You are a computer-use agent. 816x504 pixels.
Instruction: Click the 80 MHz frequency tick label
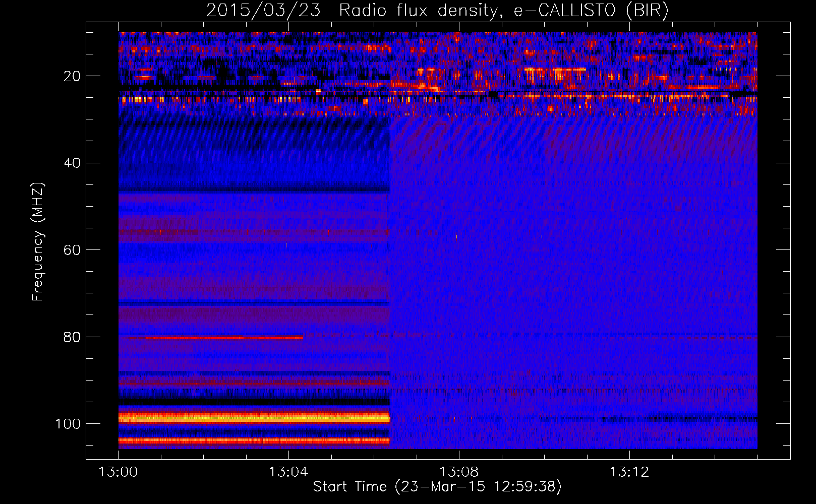pos(72,337)
